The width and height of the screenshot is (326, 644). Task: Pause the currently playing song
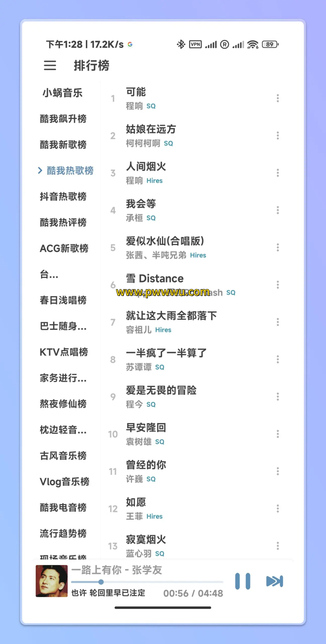tap(242, 581)
